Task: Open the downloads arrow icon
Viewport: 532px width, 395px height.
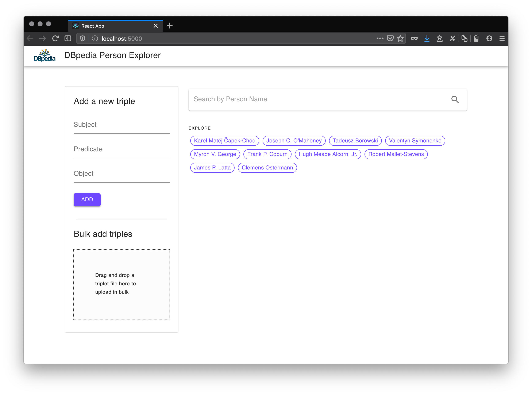Action: click(427, 38)
